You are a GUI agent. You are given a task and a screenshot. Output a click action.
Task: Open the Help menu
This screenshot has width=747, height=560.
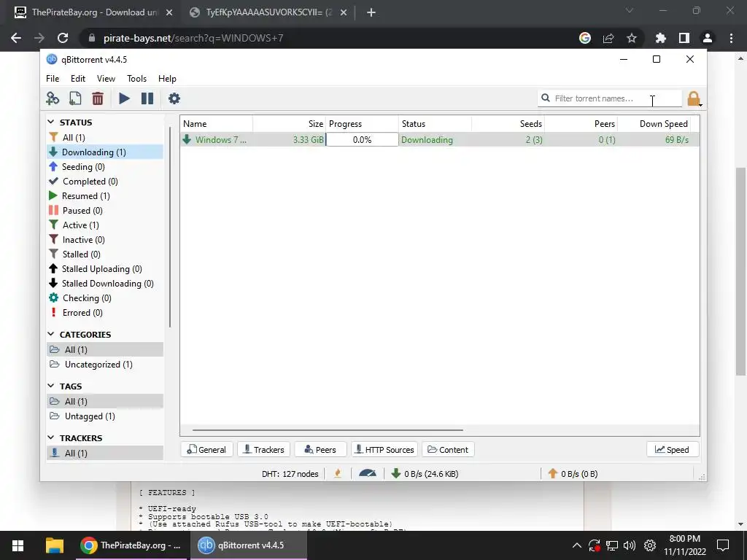[x=167, y=79]
